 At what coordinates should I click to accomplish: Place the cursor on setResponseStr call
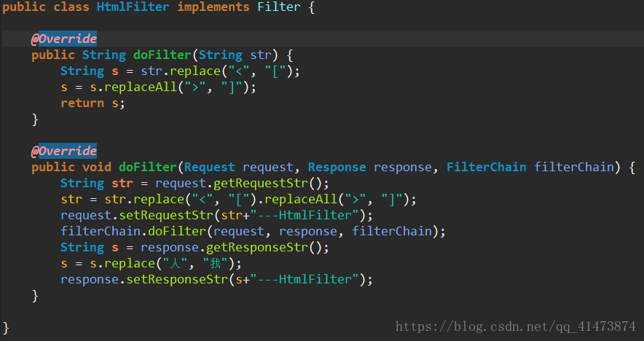pyautogui.click(x=177, y=279)
